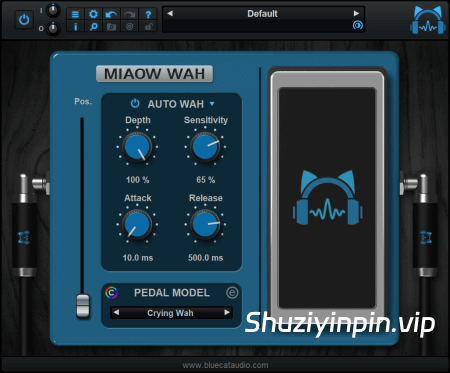This screenshot has height=373, width=450.
Task: Click the Sensitivity value 65 %
Action: [206, 180]
